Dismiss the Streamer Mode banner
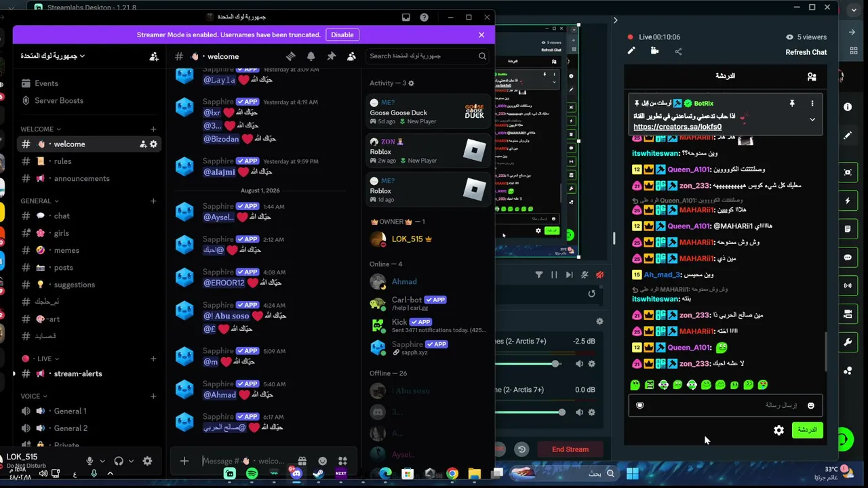 [x=481, y=35]
